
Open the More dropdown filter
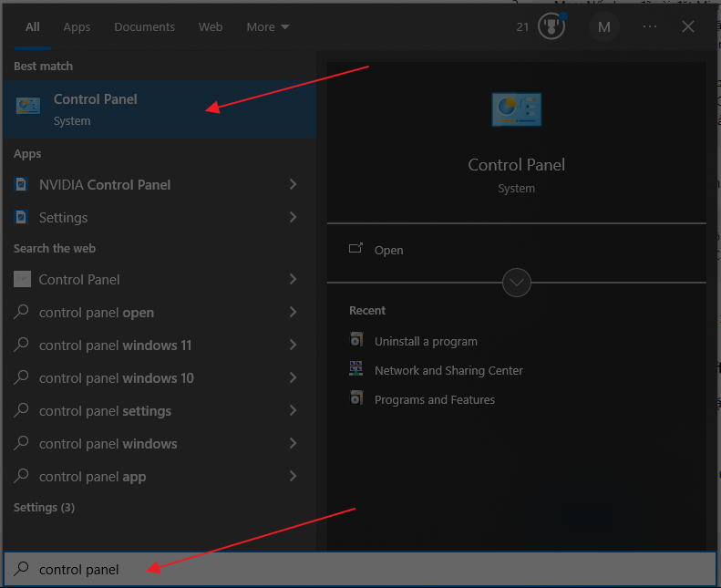tap(268, 26)
